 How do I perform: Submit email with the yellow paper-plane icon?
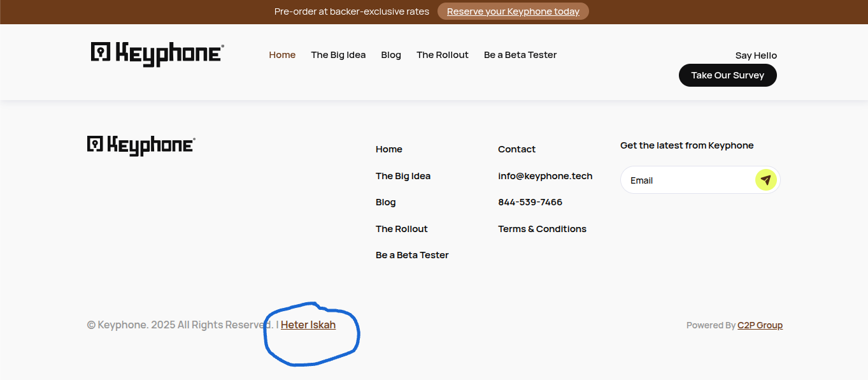tap(766, 180)
